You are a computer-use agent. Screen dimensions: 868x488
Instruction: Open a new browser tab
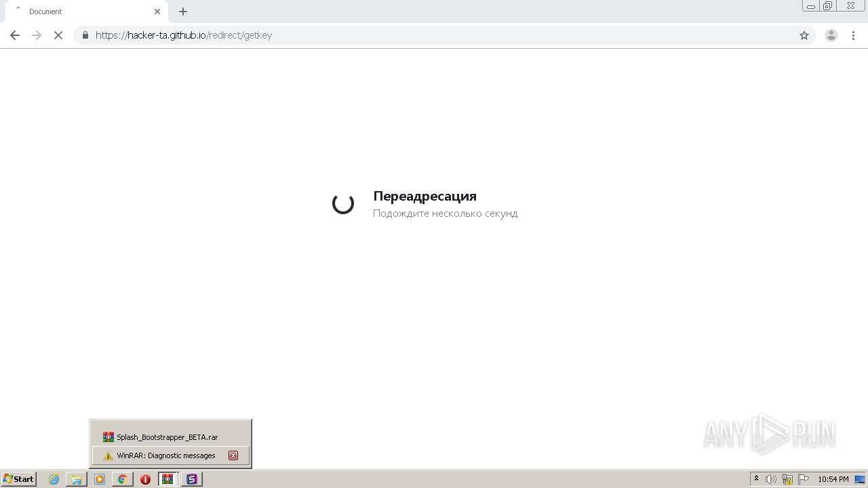click(183, 12)
